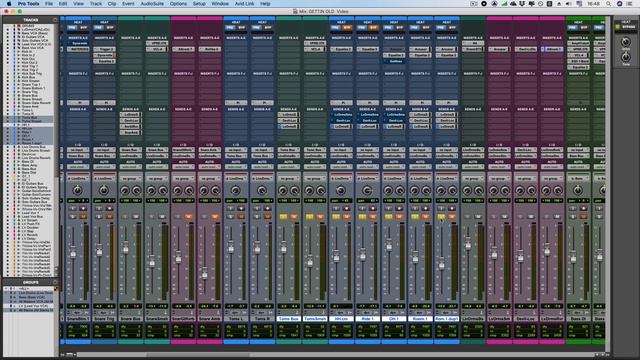Viewport: 640px width, 360px height.
Task: Open the Window menu
Action: click(x=220, y=4)
